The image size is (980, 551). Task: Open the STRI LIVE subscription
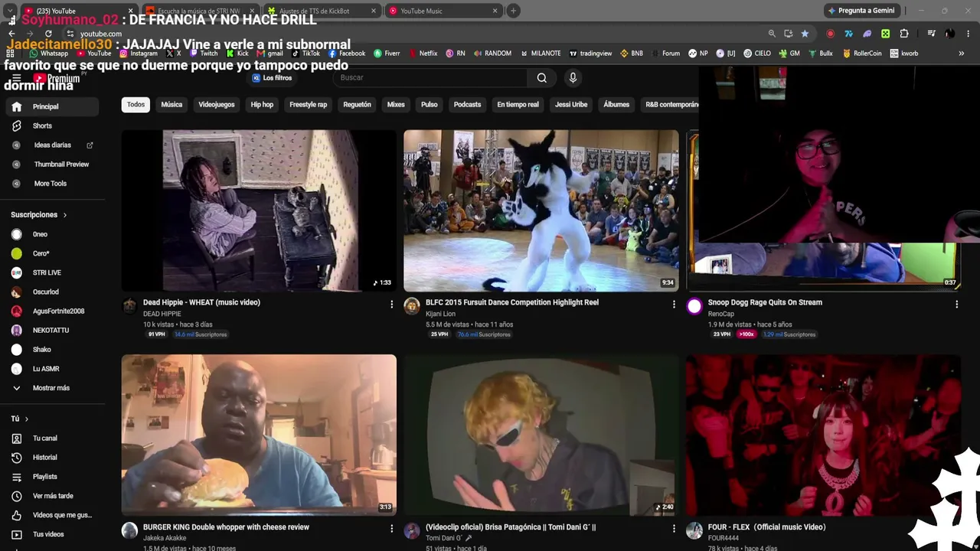47,272
